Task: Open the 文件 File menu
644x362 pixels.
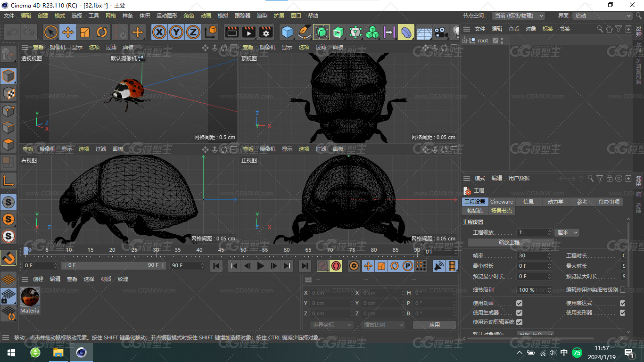Action: [x=9, y=16]
